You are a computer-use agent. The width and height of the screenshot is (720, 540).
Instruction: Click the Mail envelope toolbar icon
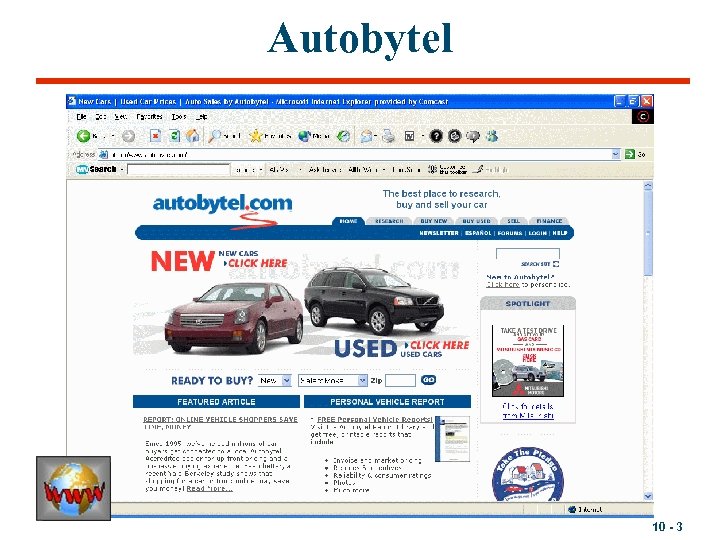pyautogui.click(x=366, y=136)
